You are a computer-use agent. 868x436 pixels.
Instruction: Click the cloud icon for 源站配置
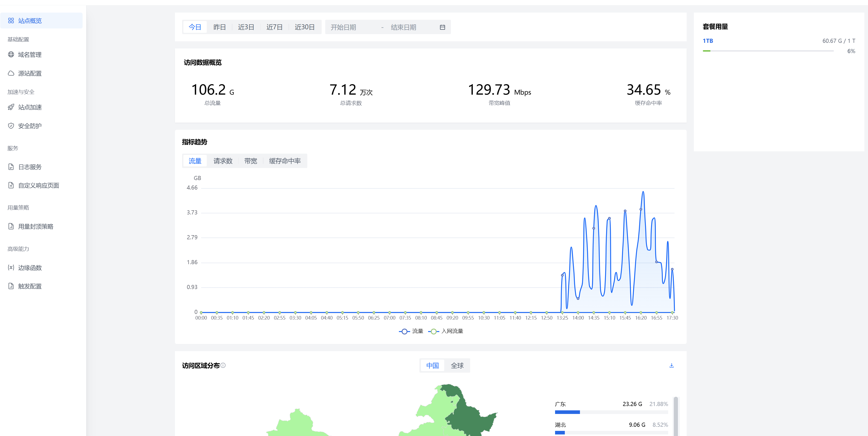coord(11,73)
